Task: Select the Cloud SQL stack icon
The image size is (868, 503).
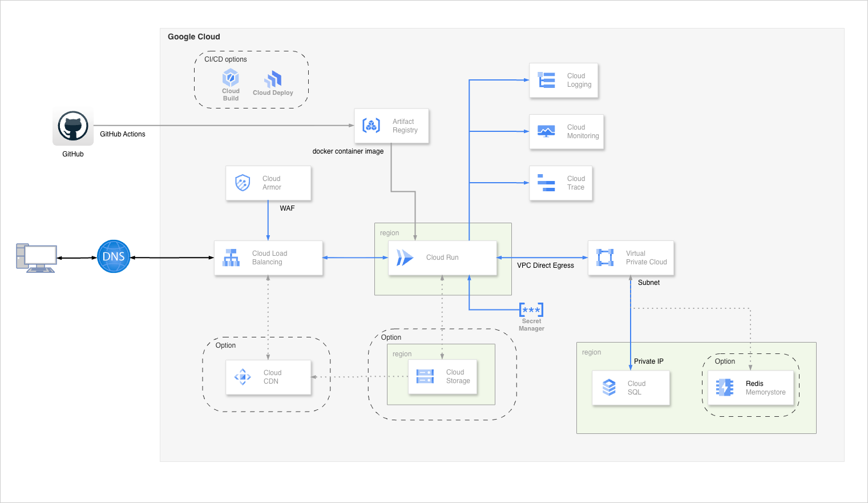Action: pos(609,388)
